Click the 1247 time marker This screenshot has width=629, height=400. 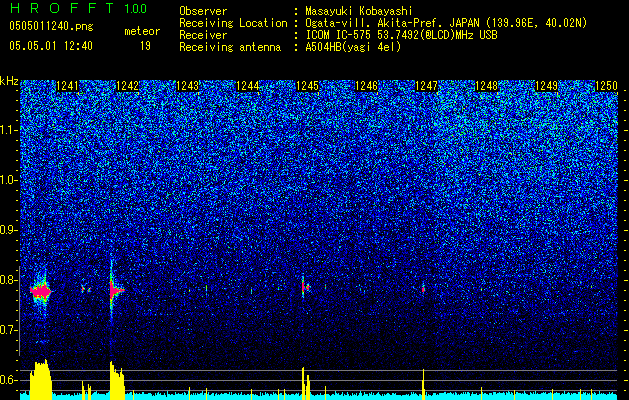[x=426, y=86]
